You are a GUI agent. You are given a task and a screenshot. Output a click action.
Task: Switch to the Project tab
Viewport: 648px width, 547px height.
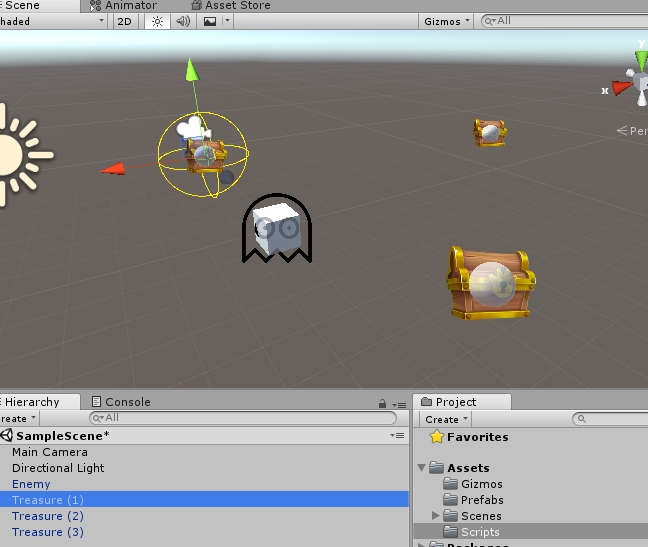[463, 402]
